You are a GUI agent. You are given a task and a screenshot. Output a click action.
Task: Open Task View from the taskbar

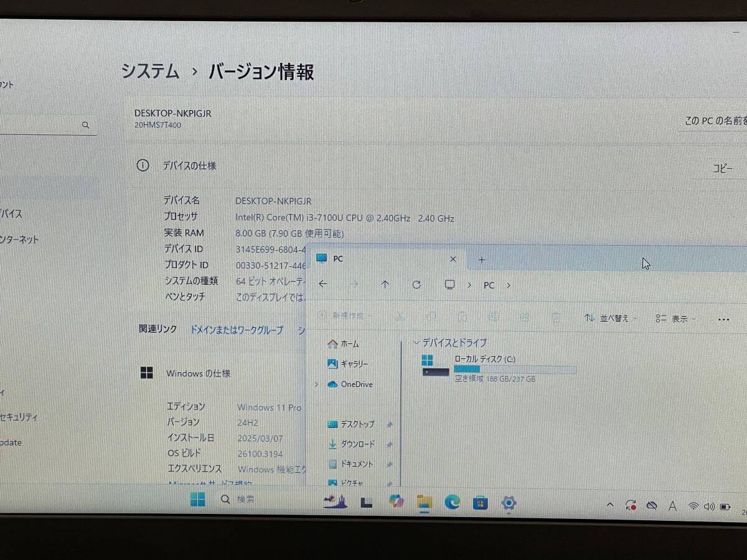(366, 502)
